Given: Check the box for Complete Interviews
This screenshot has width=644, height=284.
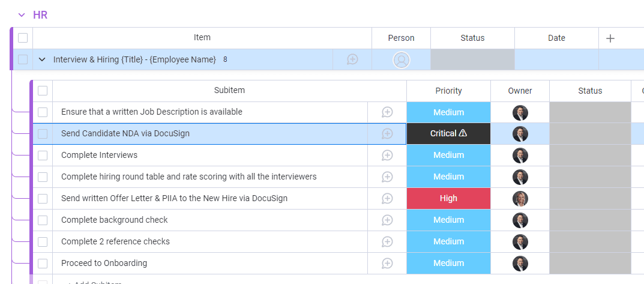Looking at the screenshot, I should pyautogui.click(x=43, y=156).
